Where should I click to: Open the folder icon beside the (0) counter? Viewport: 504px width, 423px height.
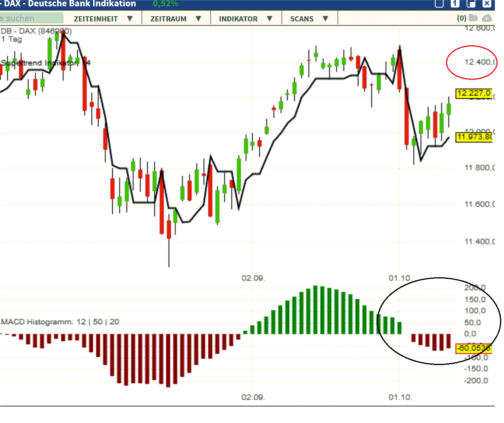point(473,17)
